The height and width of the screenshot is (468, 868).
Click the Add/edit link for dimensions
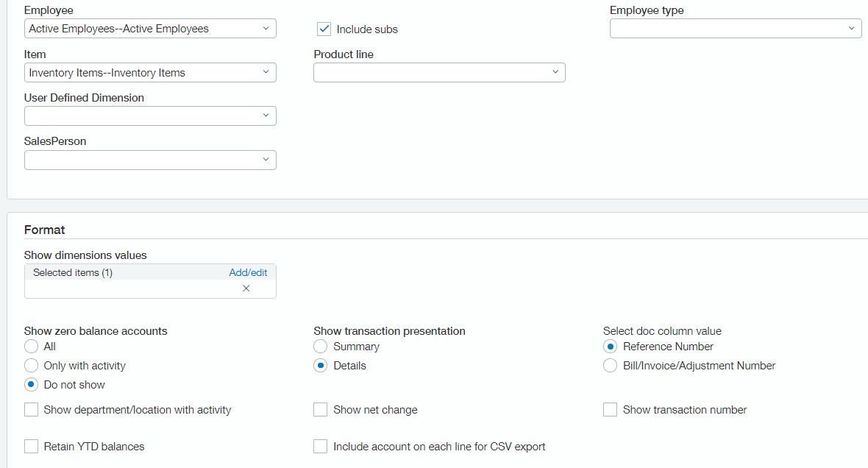pyautogui.click(x=248, y=272)
